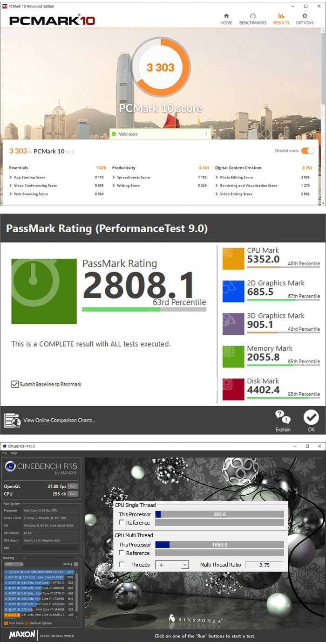Uncheck Submit Baseline to Passmark
326x644 pixels.
(x=15, y=384)
